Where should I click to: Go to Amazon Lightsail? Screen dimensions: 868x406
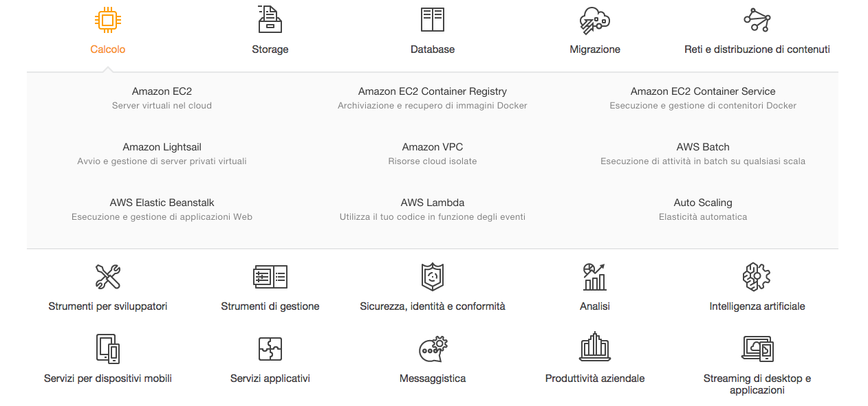click(162, 147)
